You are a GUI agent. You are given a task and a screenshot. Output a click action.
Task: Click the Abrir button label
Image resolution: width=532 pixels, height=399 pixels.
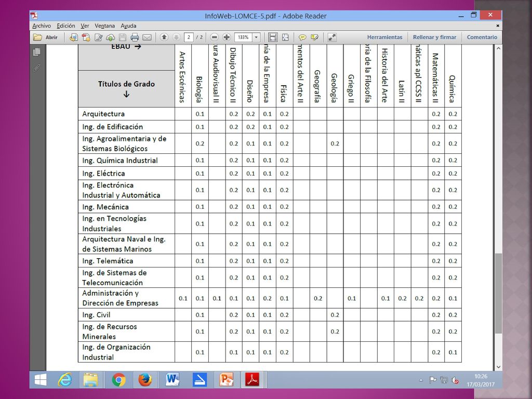pyautogui.click(x=51, y=37)
